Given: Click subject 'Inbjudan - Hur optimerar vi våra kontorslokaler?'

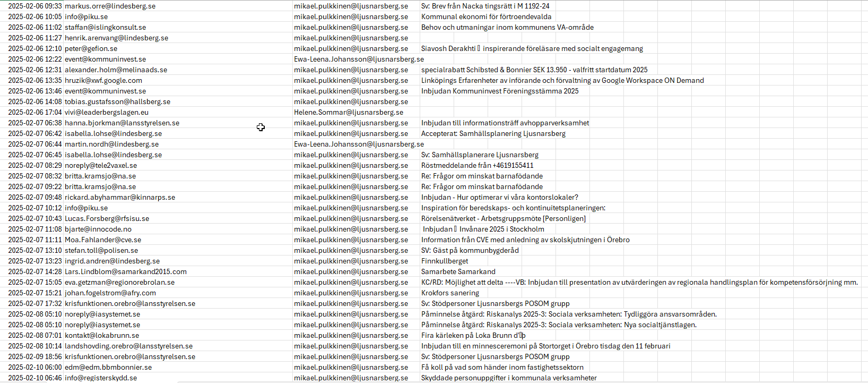Looking at the screenshot, I should coord(500,197).
